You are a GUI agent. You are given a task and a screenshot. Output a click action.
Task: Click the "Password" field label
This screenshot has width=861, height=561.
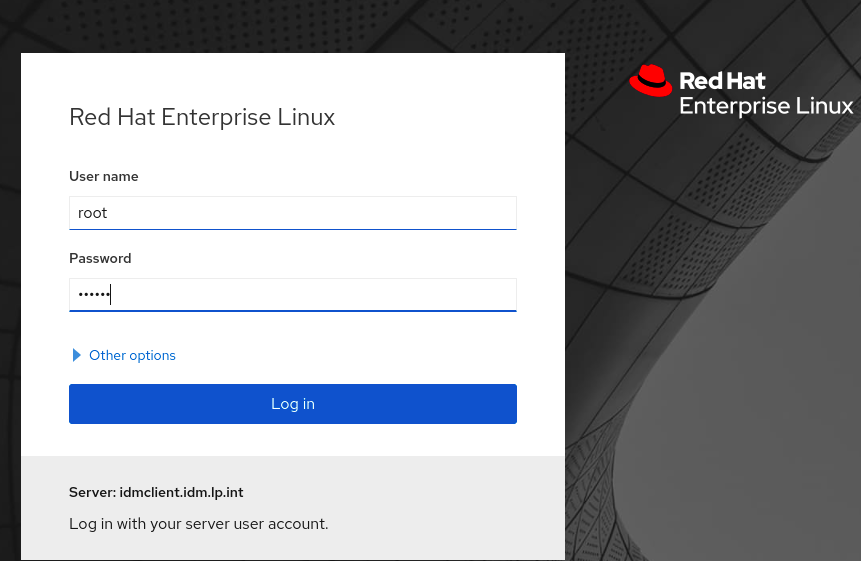pos(100,258)
